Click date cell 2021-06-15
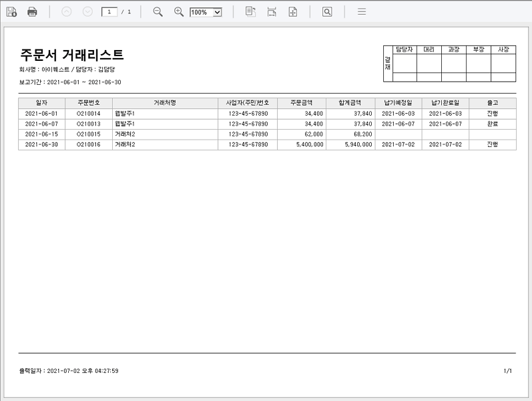Screen dimensions: 532x401 [x=41, y=134]
